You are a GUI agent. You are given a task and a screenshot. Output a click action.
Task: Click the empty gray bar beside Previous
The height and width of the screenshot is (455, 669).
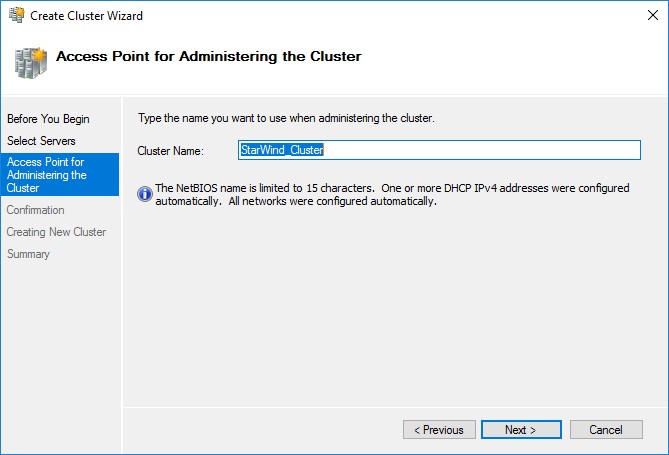point(260,430)
